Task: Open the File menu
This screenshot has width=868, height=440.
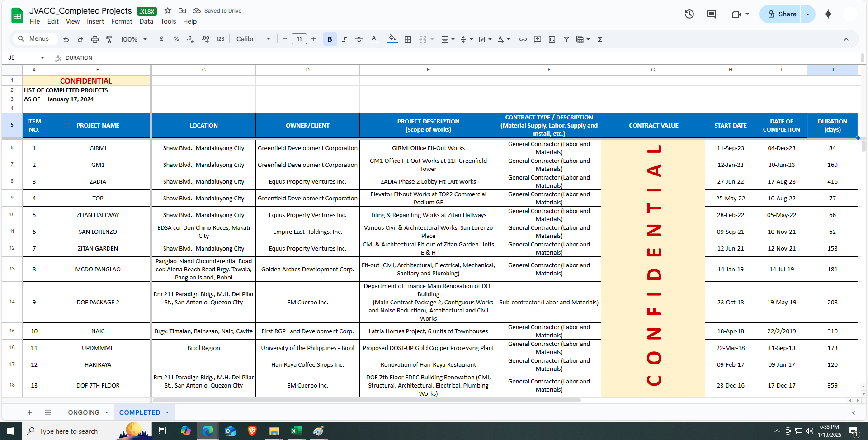Action: tap(35, 21)
